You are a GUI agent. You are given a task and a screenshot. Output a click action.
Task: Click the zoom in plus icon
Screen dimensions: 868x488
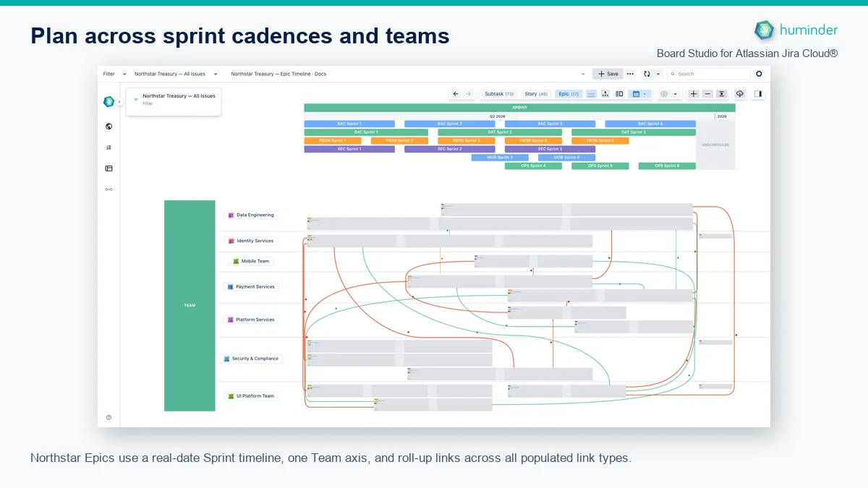tap(694, 94)
